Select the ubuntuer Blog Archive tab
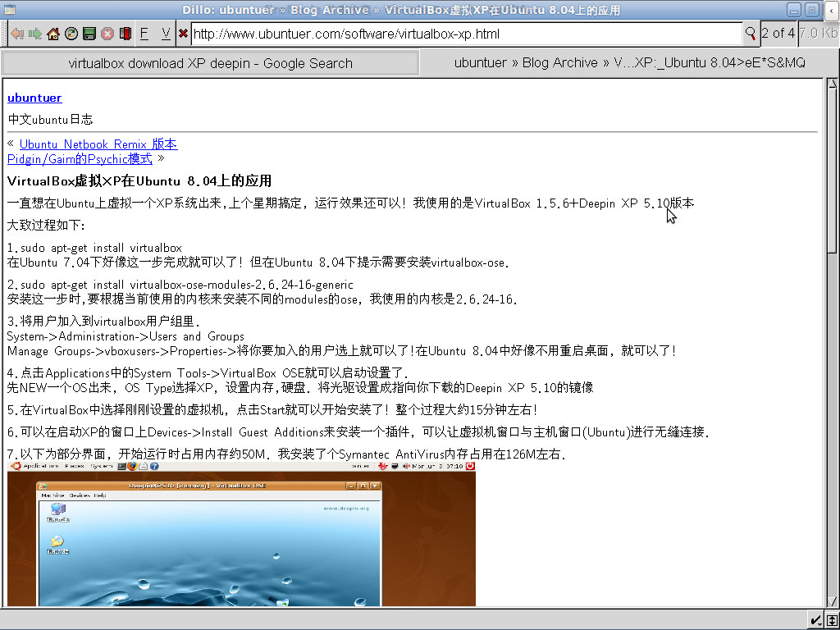 629,62
